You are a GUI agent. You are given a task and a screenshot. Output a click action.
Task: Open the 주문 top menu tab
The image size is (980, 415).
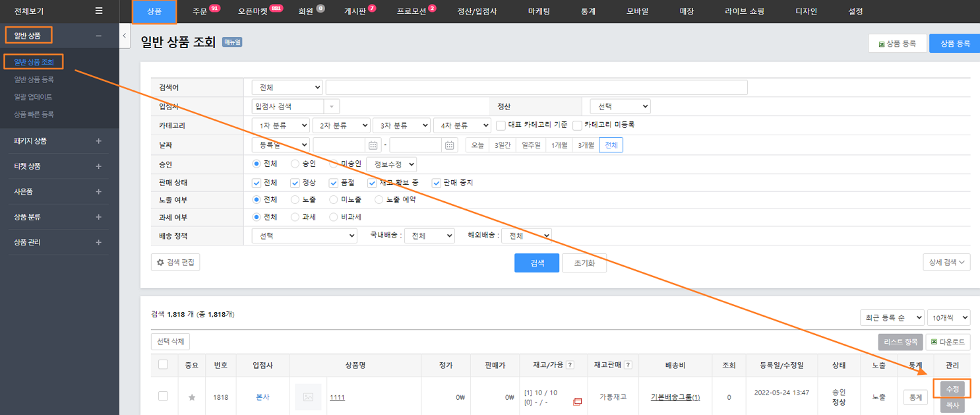coord(200,11)
